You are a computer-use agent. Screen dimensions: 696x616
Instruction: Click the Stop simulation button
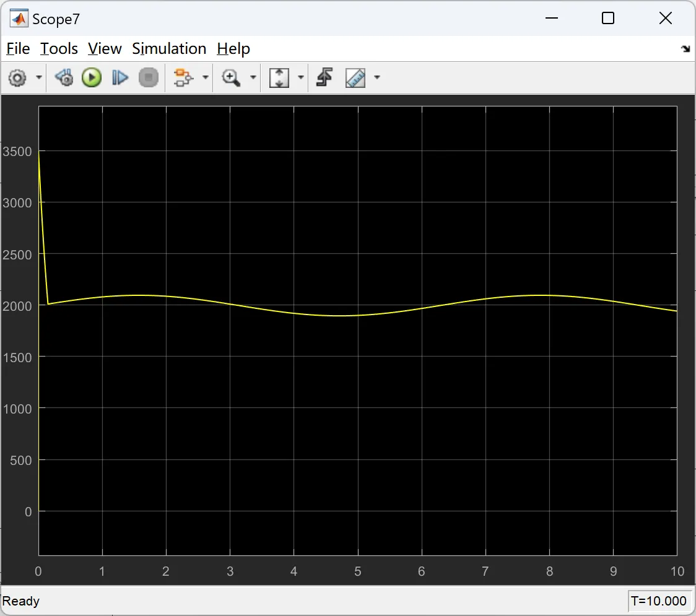pos(148,77)
